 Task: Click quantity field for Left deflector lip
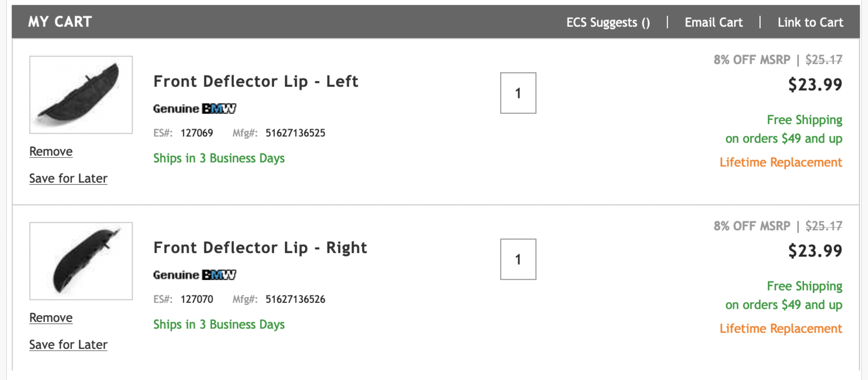pyautogui.click(x=518, y=93)
